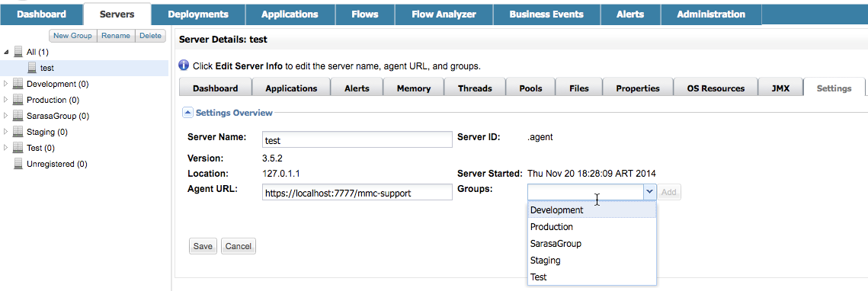
Task: Save the server settings
Action: click(x=203, y=246)
